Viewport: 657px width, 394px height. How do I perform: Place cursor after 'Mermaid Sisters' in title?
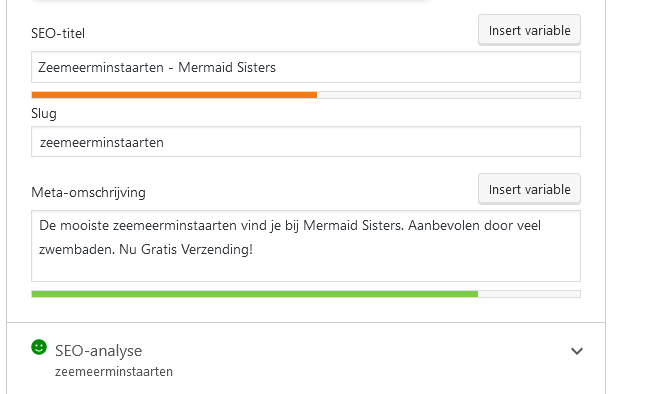pyautogui.click(x=277, y=67)
